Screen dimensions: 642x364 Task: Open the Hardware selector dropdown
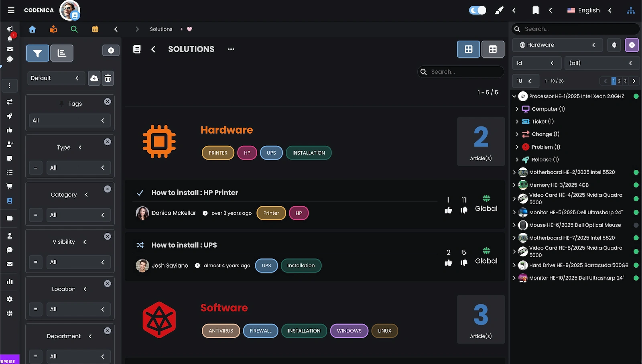click(x=557, y=45)
